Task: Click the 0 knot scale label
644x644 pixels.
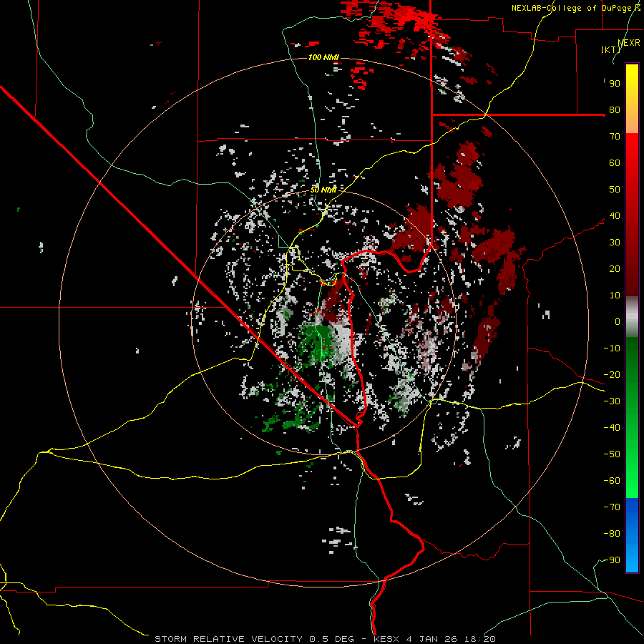Action: tap(618, 322)
